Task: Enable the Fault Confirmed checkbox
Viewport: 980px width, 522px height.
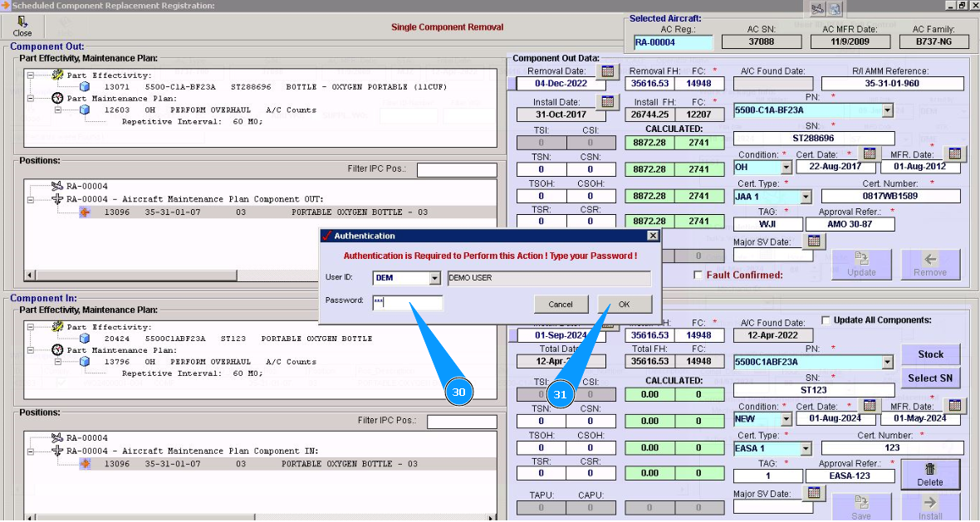Action: click(698, 275)
